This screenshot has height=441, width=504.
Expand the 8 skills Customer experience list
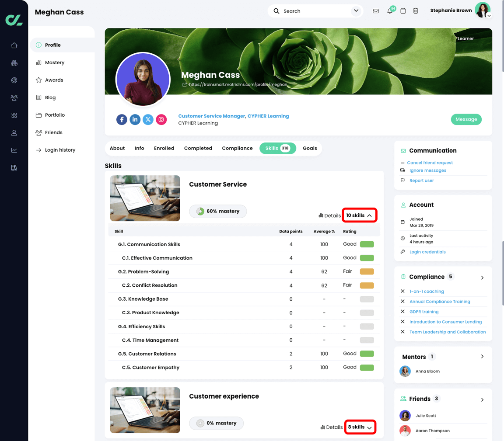pyautogui.click(x=360, y=427)
